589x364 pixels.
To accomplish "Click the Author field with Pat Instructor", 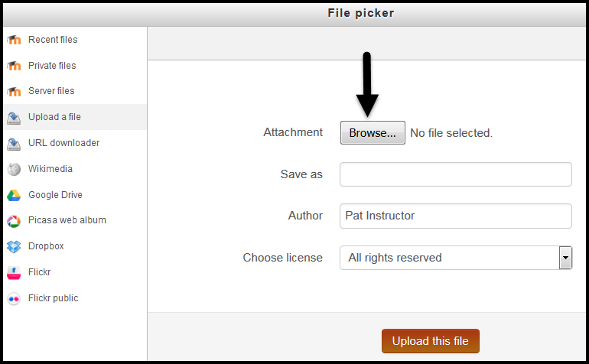I will click(456, 216).
